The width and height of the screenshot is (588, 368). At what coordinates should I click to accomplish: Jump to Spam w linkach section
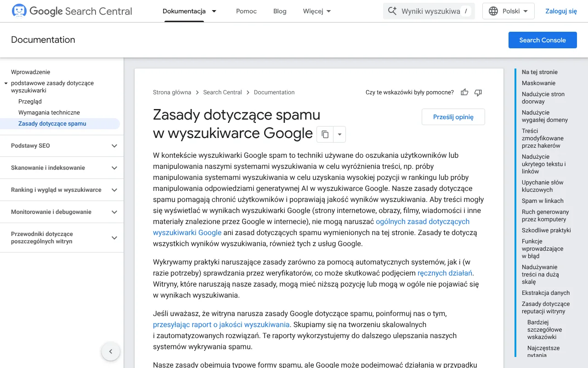point(543,201)
